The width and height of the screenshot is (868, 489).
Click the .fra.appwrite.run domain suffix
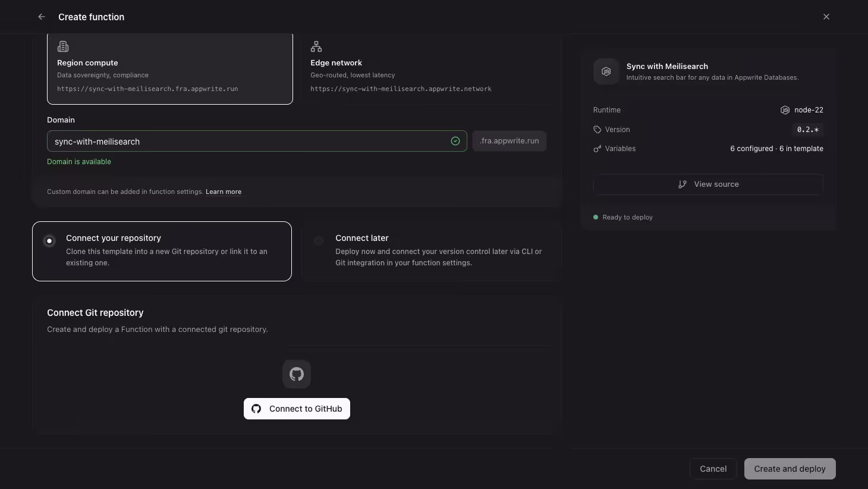coord(510,141)
